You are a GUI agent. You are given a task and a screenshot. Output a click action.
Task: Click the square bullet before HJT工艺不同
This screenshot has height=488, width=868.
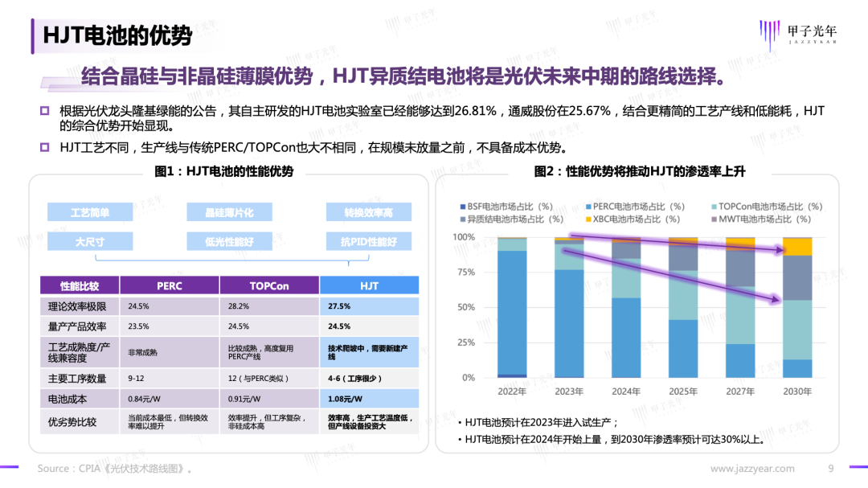pos(44,147)
